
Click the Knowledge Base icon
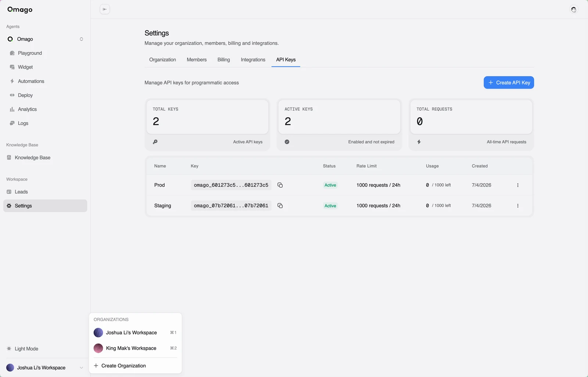pos(9,158)
